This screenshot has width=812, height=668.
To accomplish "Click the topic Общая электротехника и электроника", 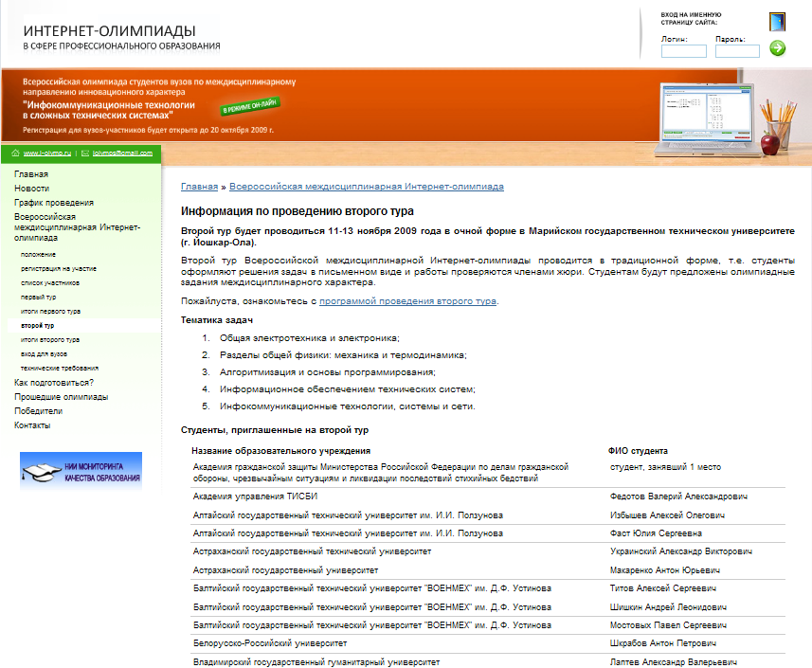I will click(310, 338).
